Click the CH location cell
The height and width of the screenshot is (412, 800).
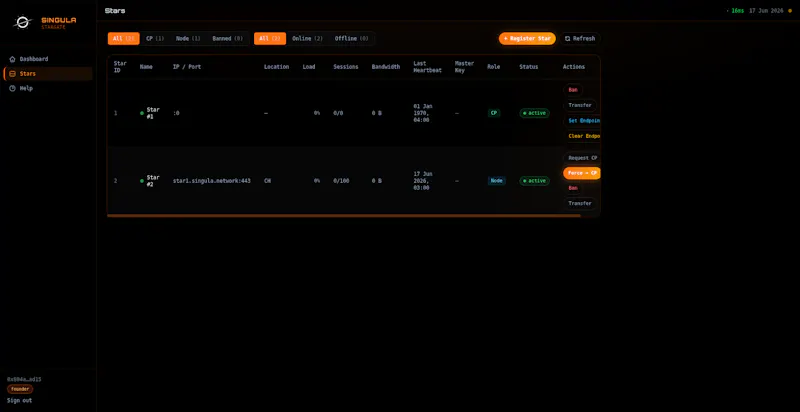pyautogui.click(x=267, y=181)
